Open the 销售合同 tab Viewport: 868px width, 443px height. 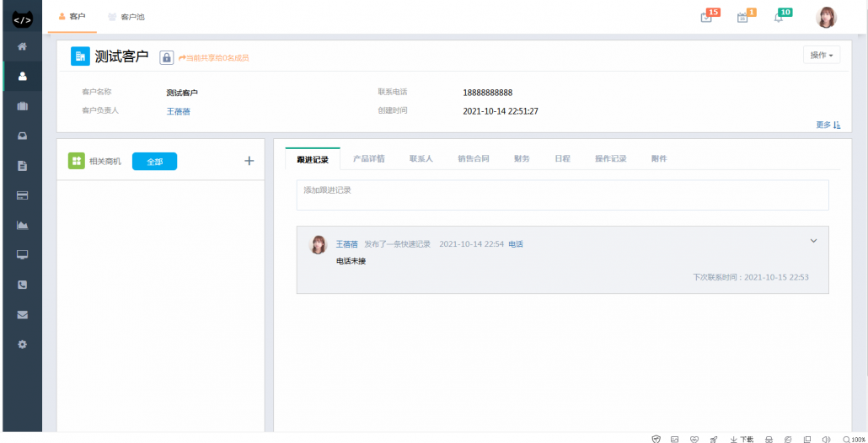coord(473,158)
